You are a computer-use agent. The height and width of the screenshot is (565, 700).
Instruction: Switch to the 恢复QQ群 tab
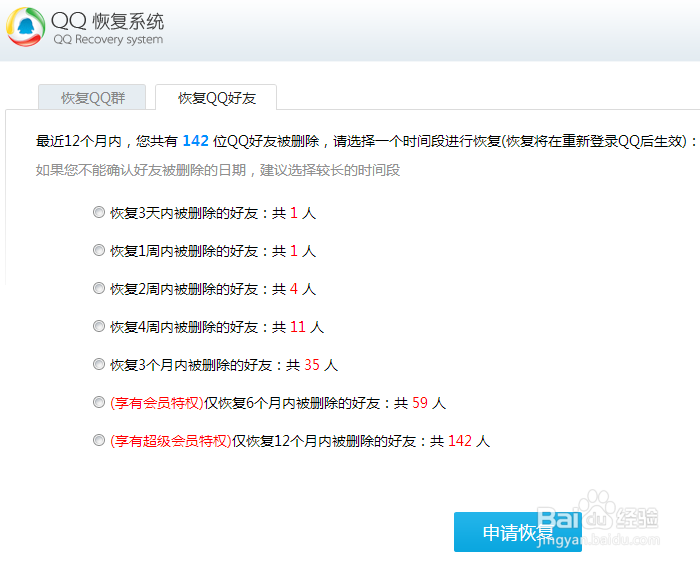pyautogui.click(x=92, y=97)
